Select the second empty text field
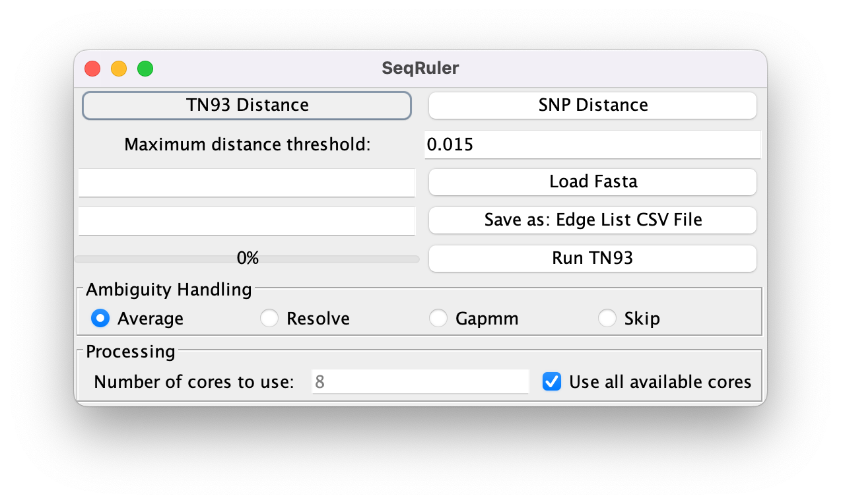This screenshot has width=841, height=504. pos(247,220)
